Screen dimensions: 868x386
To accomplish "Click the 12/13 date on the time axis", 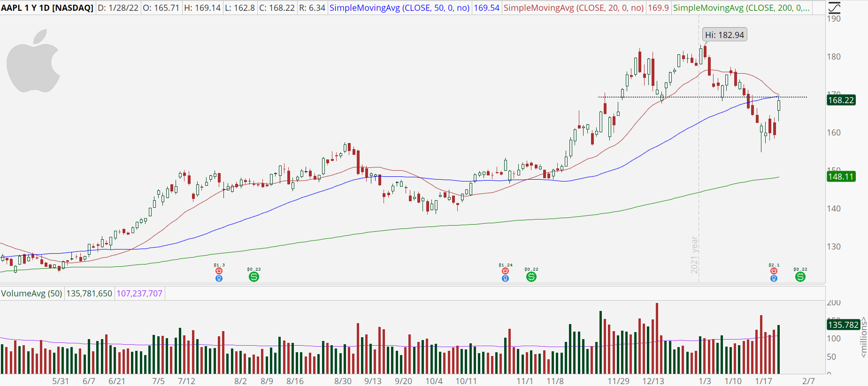I will pyautogui.click(x=653, y=381).
